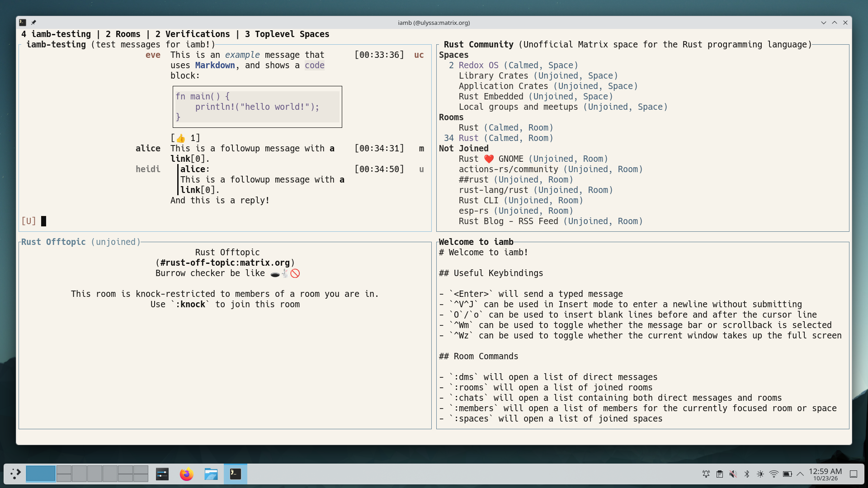Launch Firefox from the taskbar

[186, 474]
